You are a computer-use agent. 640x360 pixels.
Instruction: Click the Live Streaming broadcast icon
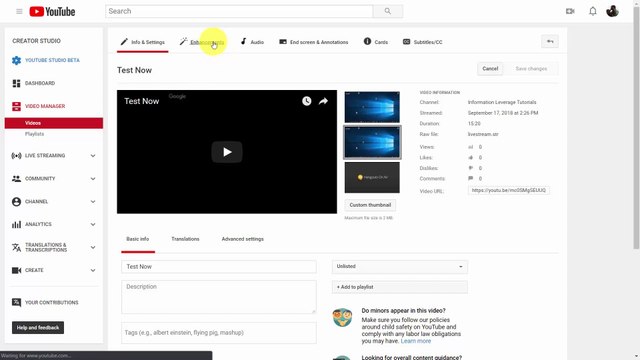16,156
